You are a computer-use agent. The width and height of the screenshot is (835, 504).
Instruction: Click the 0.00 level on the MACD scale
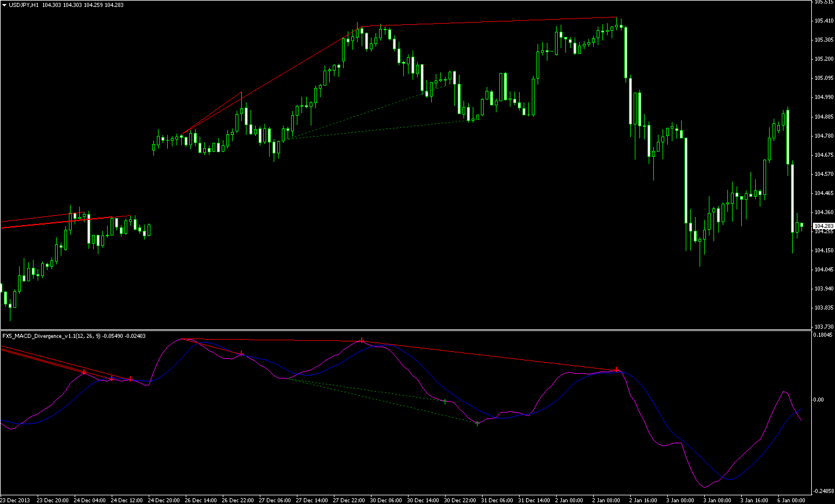coord(818,400)
